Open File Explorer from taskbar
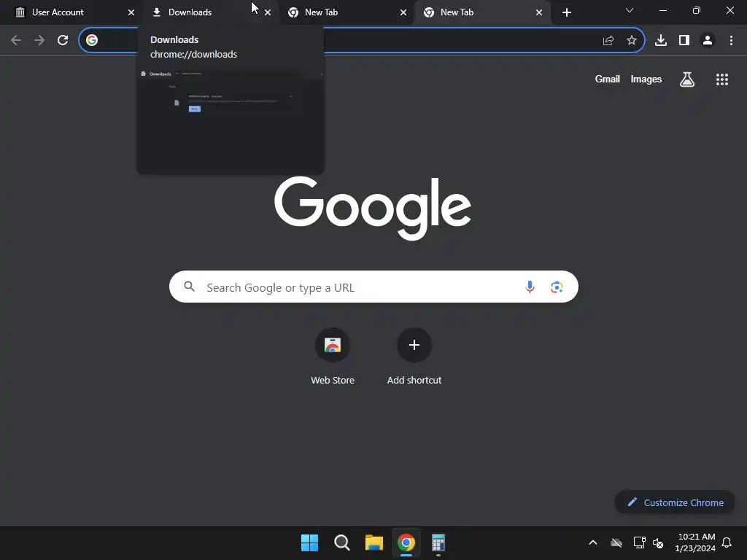Image resolution: width=747 pixels, height=560 pixels. pyautogui.click(x=374, y=542)
